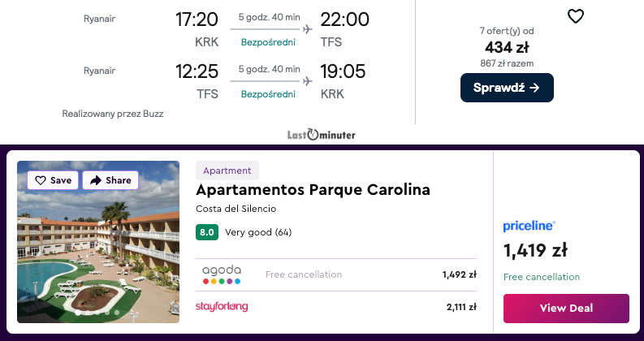Select the Stayforlong 2,111 zł price
Screen dimensions: 644x341
460,307
